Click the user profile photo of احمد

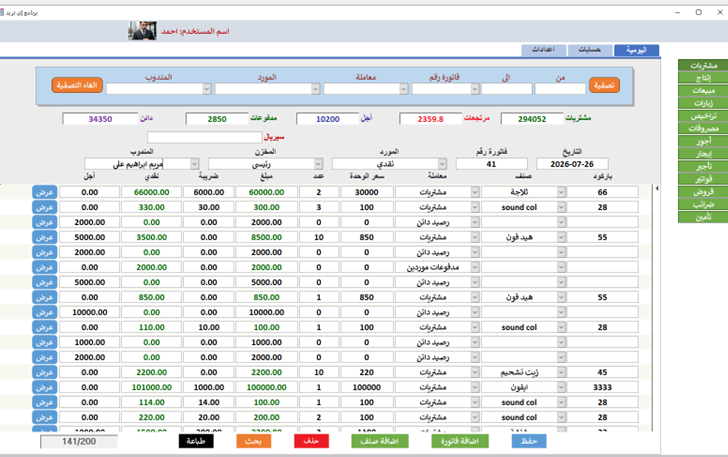[x=142, y=31]
